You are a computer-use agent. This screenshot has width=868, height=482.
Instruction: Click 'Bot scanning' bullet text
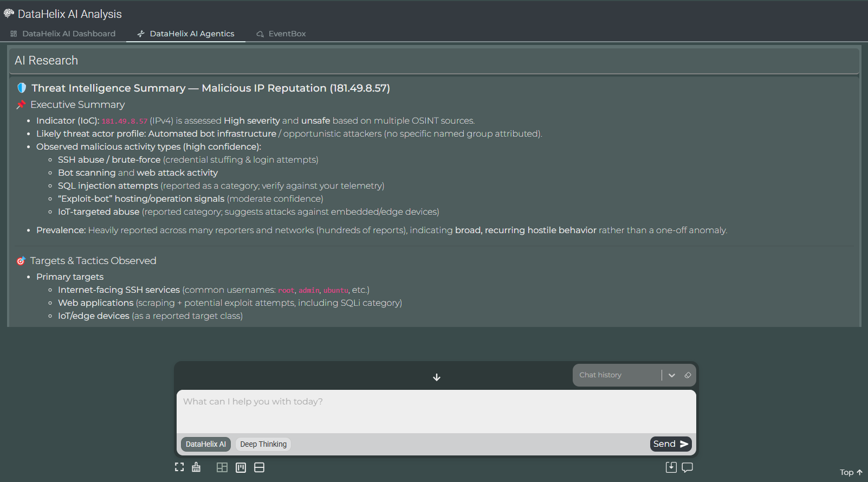87,173
